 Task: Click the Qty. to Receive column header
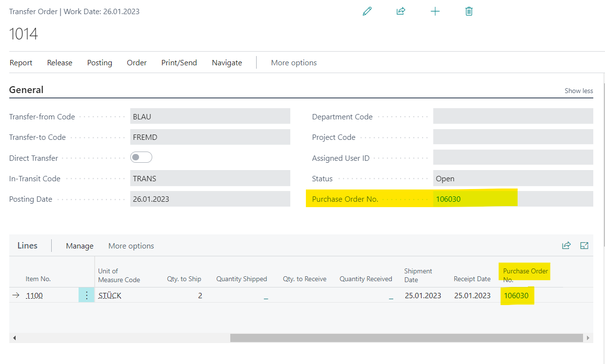point(304,279)
